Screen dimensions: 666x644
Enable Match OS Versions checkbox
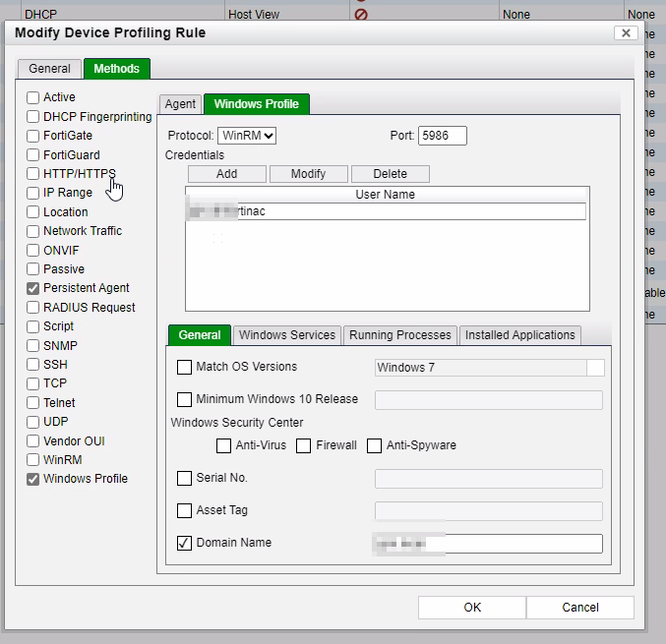click(x=184, y=368)
